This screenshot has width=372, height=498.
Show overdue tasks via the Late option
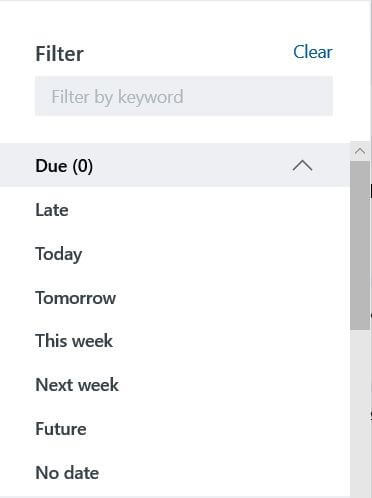[52, 210]
